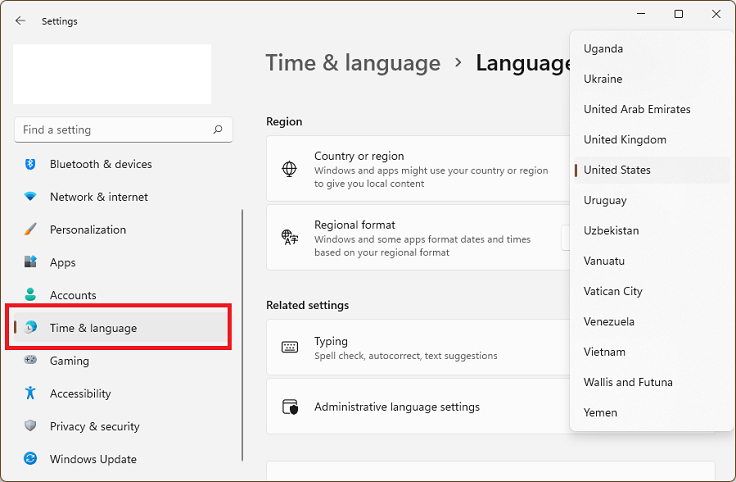Close the Settings window
Viewport: 736px width, 482px height.
point(716,14)
